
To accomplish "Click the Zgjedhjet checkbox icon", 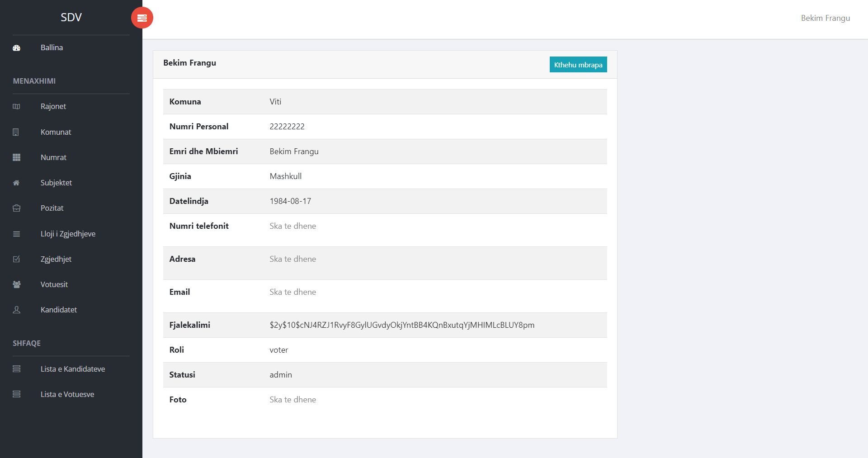I will pos(16,259).
